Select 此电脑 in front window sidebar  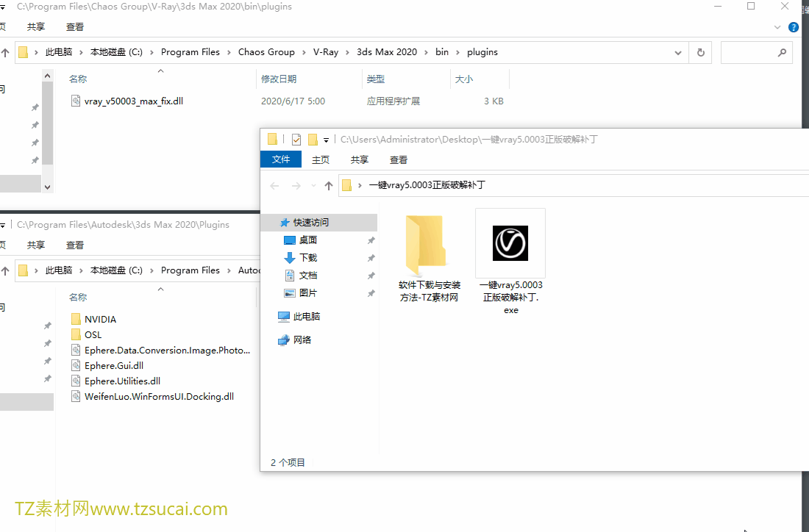coord(307,317)
